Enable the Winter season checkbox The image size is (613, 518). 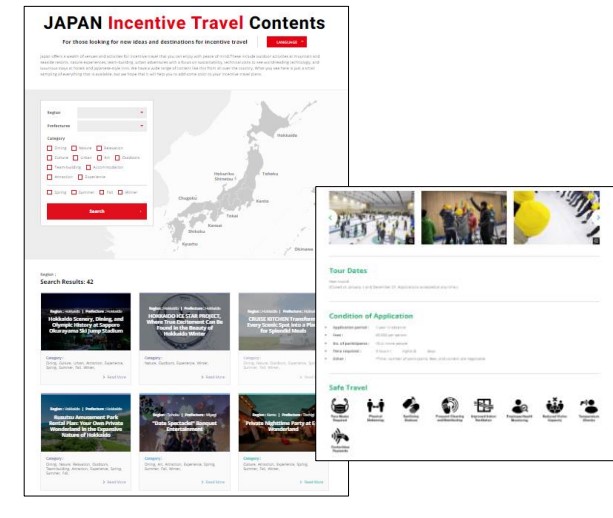120,192
